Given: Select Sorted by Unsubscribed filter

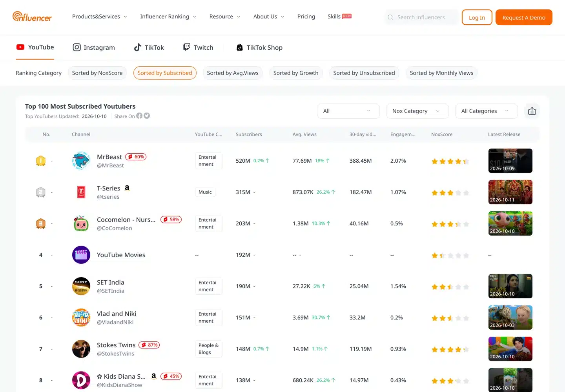Looking at the screenshot, I should click(364, 73).
